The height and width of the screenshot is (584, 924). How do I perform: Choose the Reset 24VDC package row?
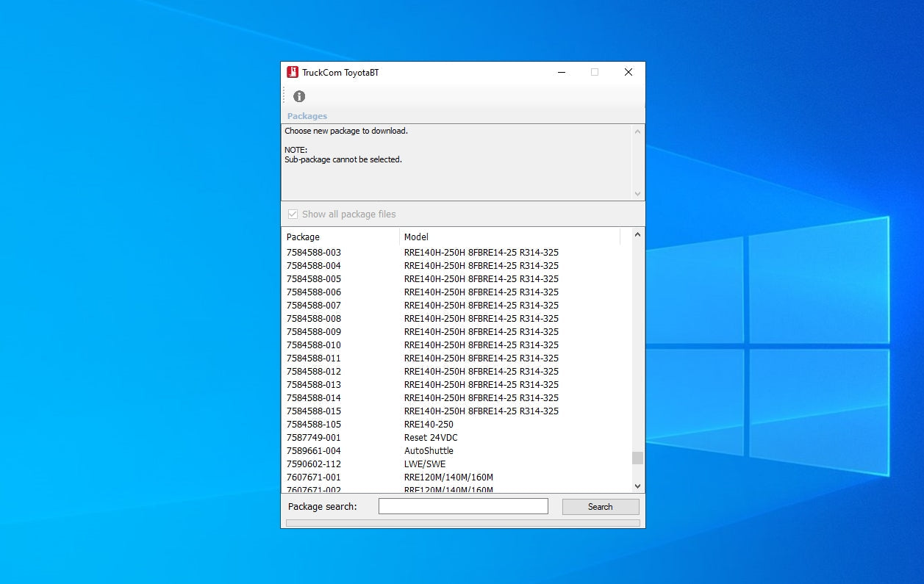point(431,437)
